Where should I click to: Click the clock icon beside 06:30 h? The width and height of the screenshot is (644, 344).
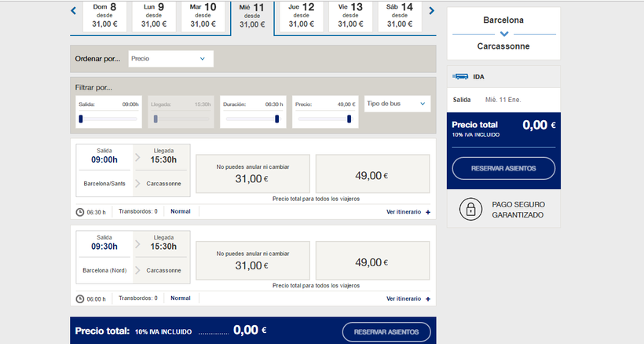coord(80,212)
